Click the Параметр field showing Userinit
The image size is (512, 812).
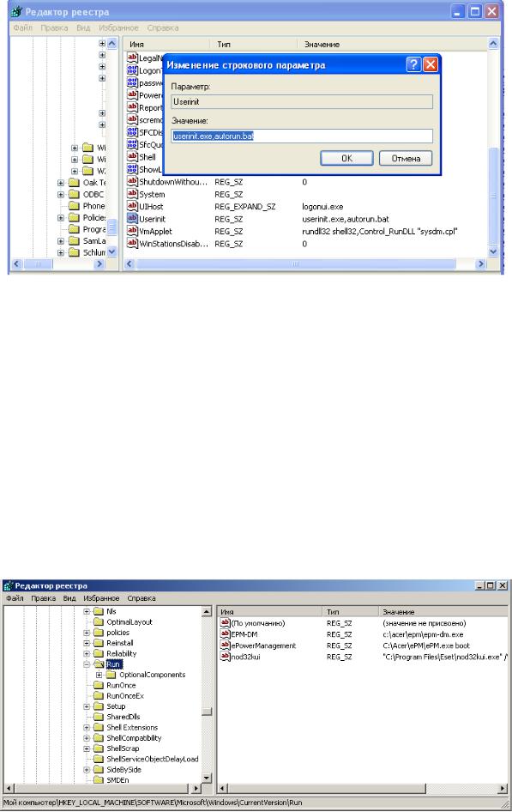point(302,102)
